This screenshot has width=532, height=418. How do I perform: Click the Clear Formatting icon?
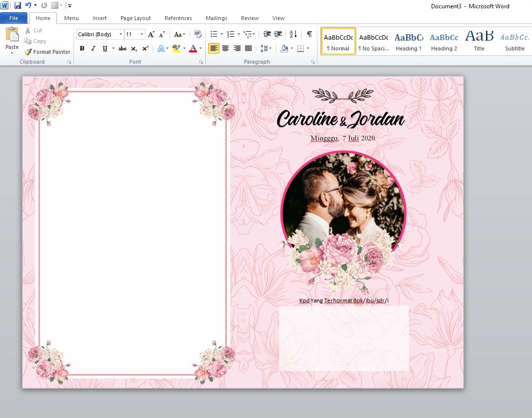click(197, 34)
